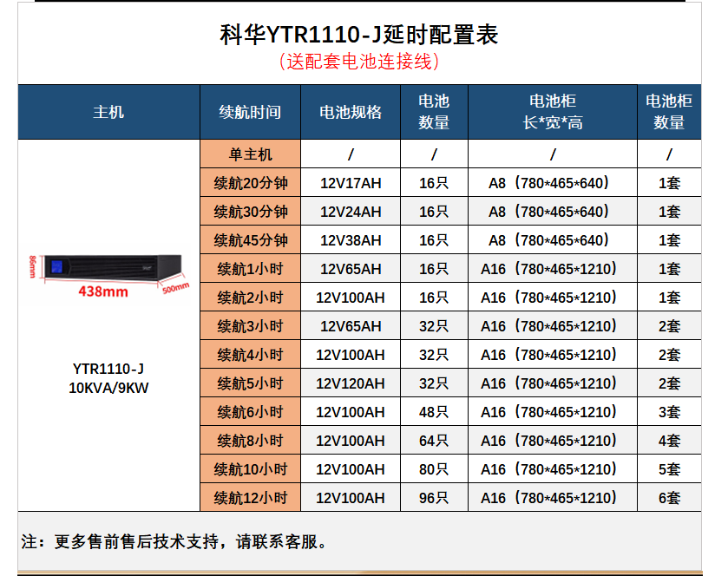Click the 电池柜数量 column header
Viewport: 728px width, 576px height.
(x=669, y=112)
